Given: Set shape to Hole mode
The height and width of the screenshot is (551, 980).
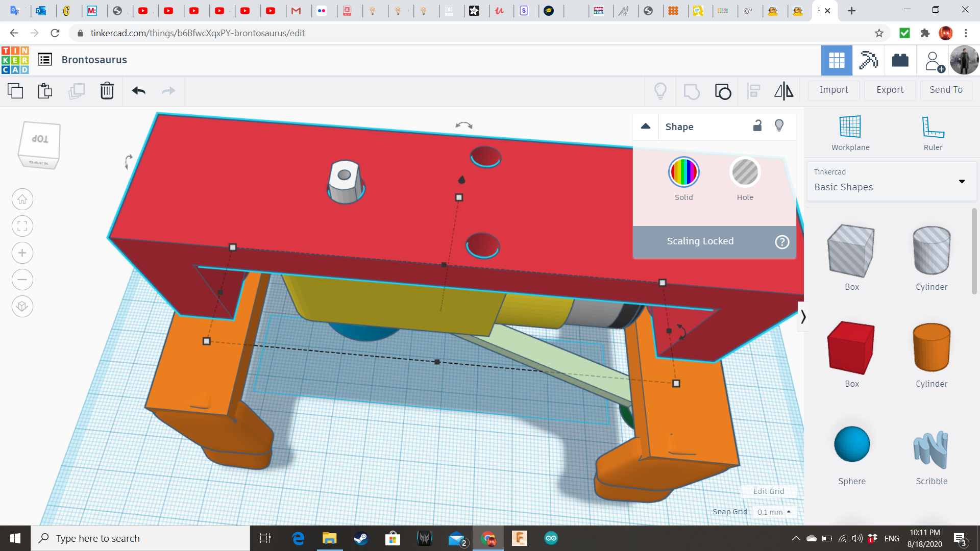Looking at the screenshot, I should [x=745, y=172].
